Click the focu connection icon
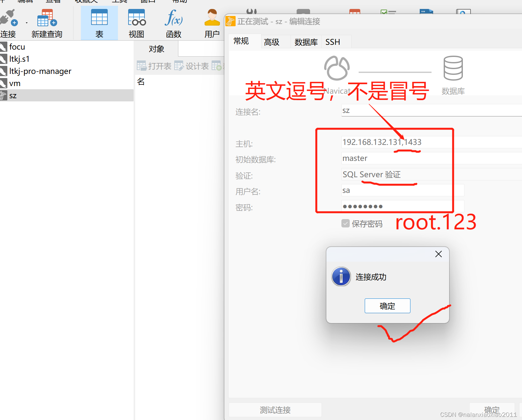522x420 pixels. pyautogui.click(x=3, y=47)
